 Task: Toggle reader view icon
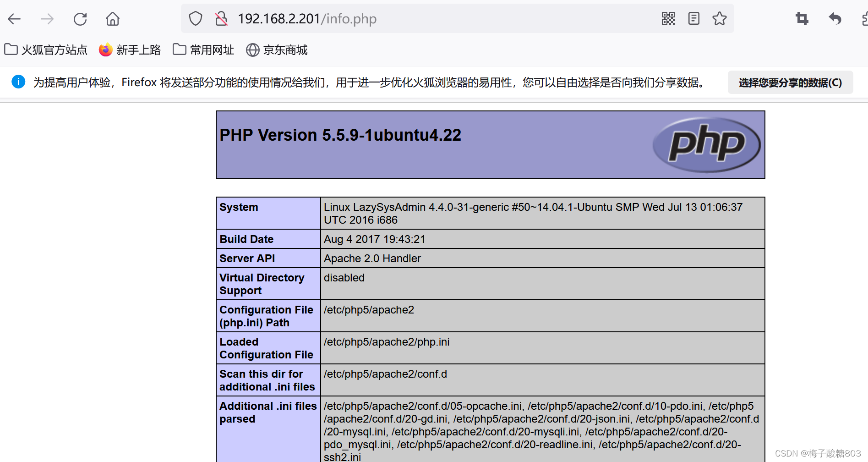694,19
